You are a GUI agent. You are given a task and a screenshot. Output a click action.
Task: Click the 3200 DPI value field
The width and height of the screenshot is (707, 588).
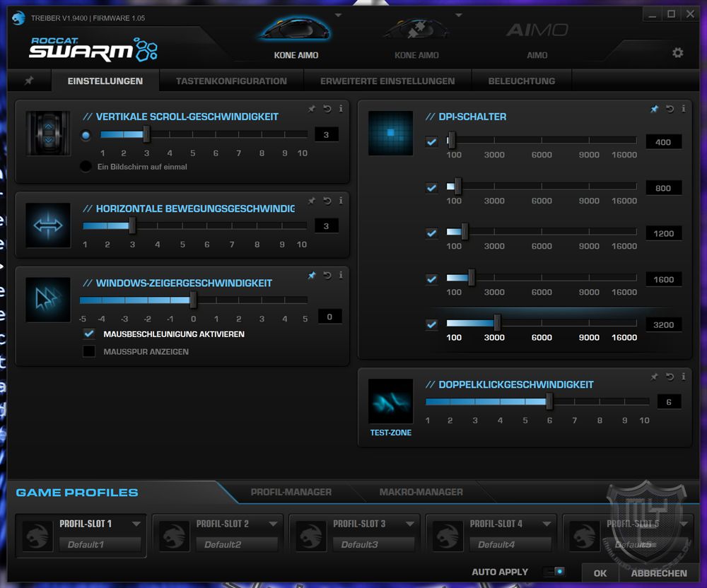(663, 325)
